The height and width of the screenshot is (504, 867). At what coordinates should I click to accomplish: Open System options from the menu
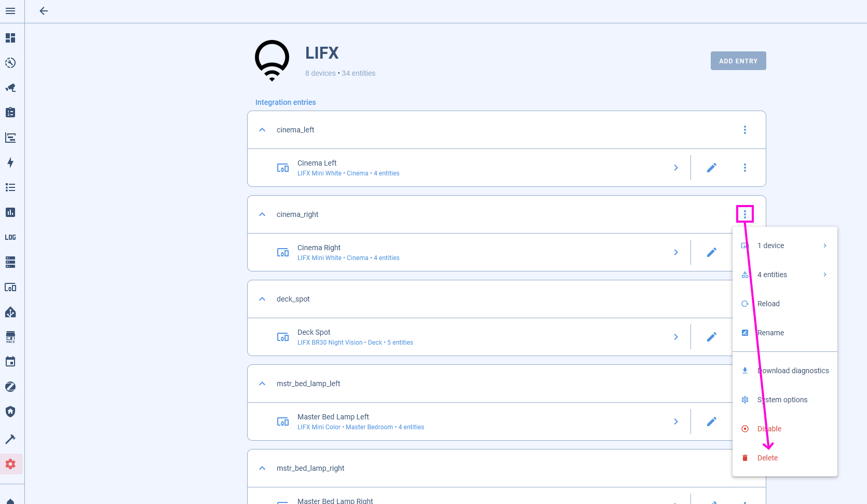785,400
